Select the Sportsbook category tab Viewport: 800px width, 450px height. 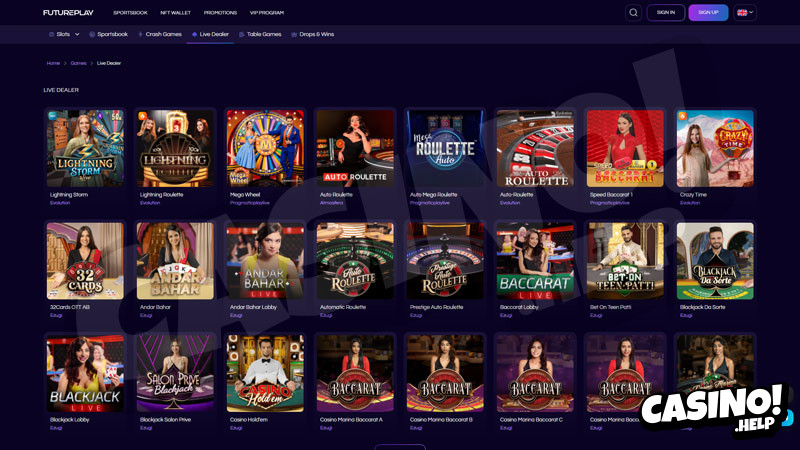pos(108,34)
